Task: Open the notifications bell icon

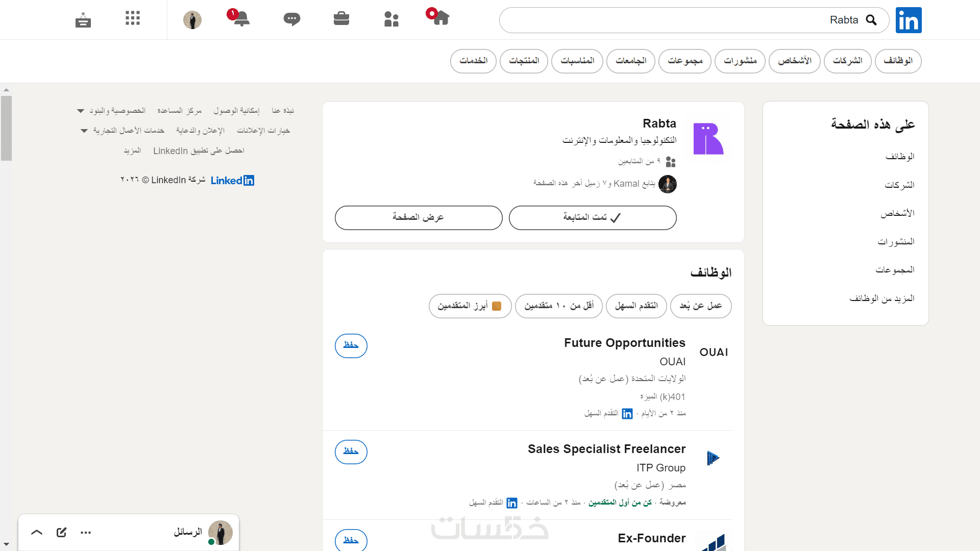Action: pyautogui.click(x=241, y=19)
